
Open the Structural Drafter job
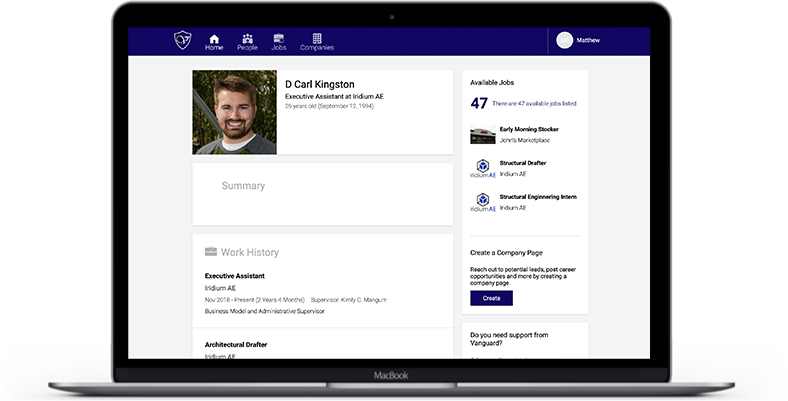point(523,163)
